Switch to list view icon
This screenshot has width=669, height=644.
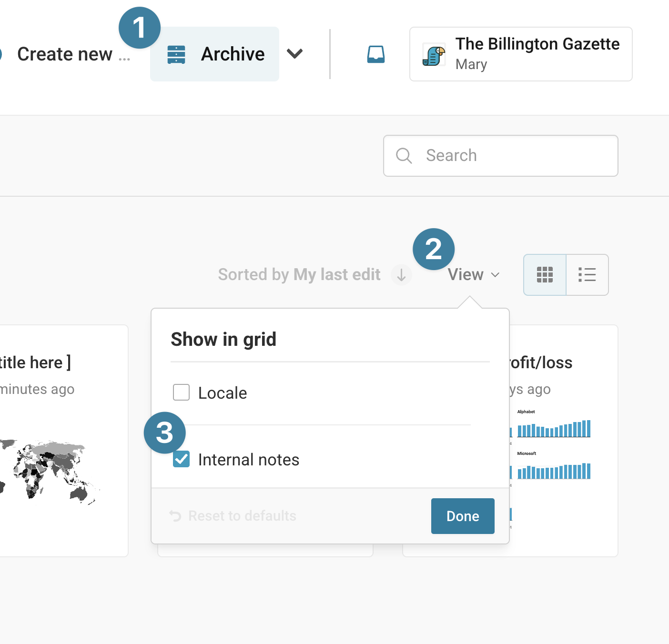click(587, 275)
